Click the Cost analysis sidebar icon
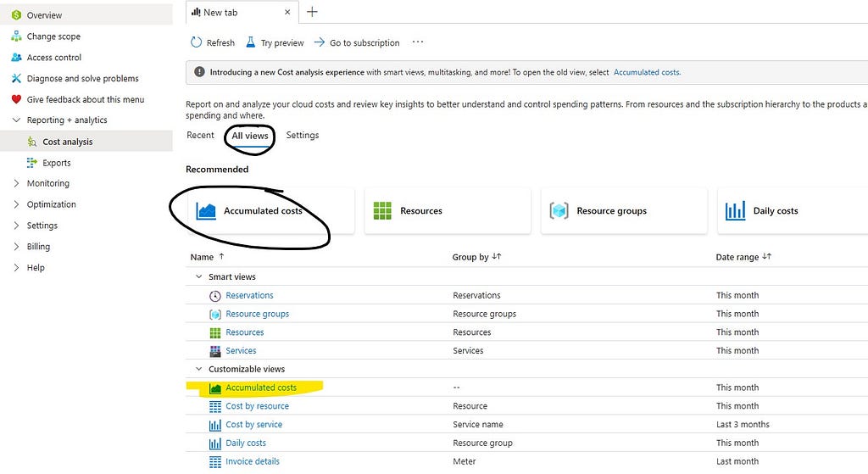 (32, 142)
